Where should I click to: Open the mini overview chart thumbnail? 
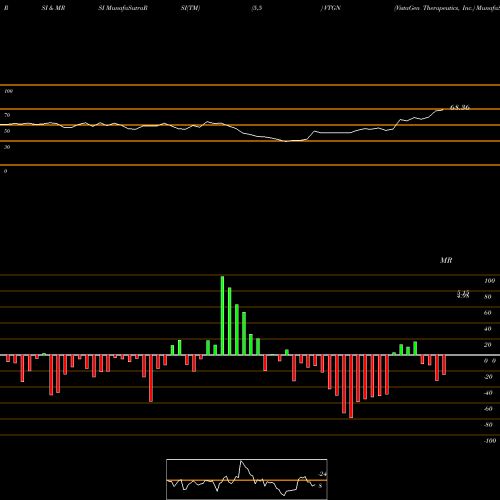(x=247, y=479)
